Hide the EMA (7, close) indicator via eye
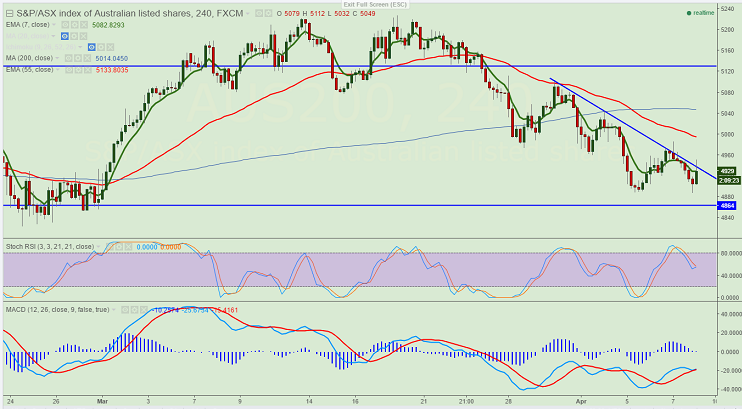The width and height of the screenshot is (742, 409). coord(65,25)
